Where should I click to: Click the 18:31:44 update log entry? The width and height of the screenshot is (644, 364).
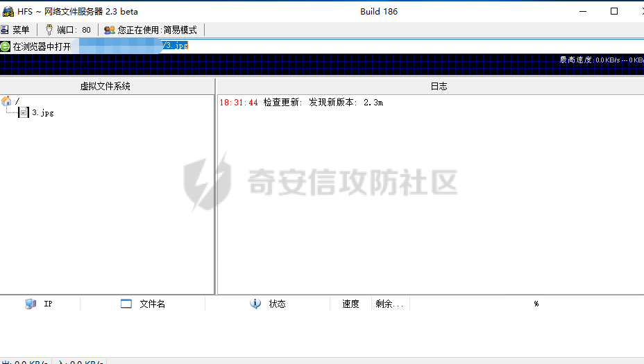click(x=301, y=103)
